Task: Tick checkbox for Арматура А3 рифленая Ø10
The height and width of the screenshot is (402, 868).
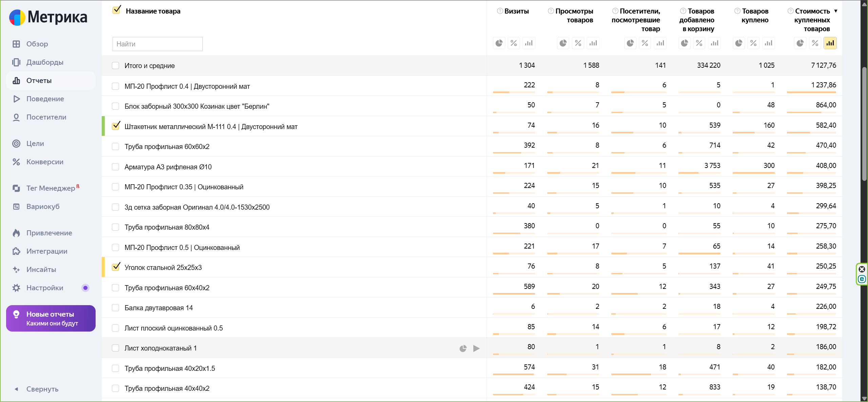Action: point(116,167)
